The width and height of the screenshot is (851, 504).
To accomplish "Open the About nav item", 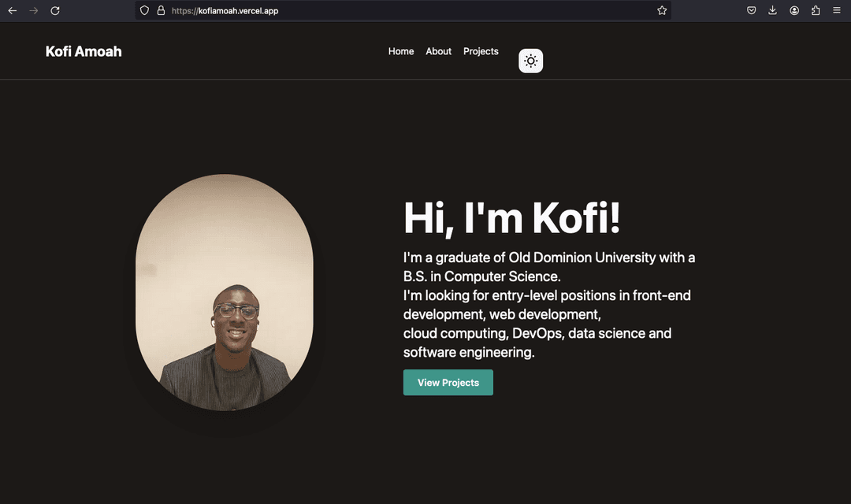I will (439, 51).
